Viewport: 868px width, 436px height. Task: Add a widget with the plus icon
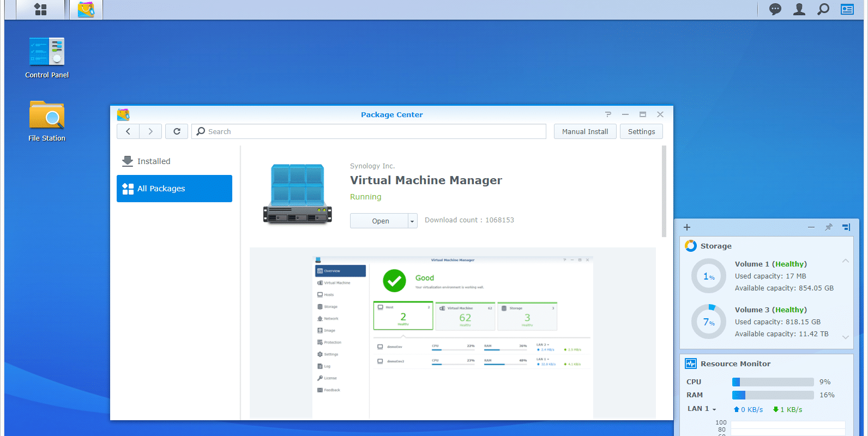click(x=687, y=227)
